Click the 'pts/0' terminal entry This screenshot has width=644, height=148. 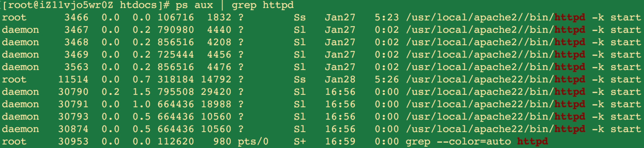253,142
